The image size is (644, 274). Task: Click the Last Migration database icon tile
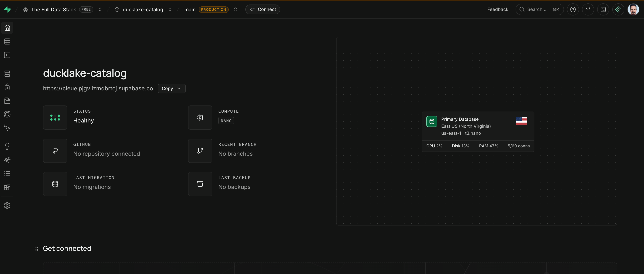(55, 184)
